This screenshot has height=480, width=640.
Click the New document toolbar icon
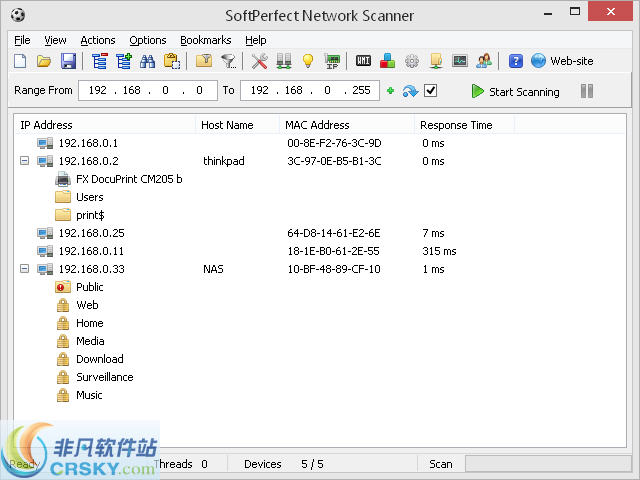[20, 61]
